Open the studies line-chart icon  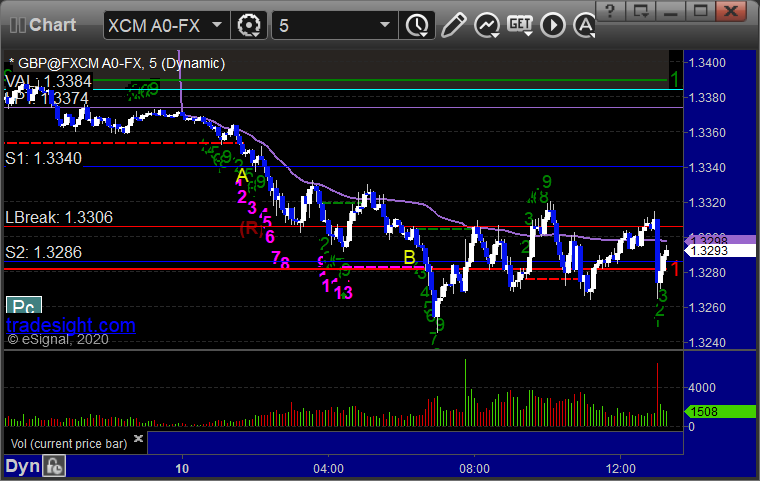487,25
